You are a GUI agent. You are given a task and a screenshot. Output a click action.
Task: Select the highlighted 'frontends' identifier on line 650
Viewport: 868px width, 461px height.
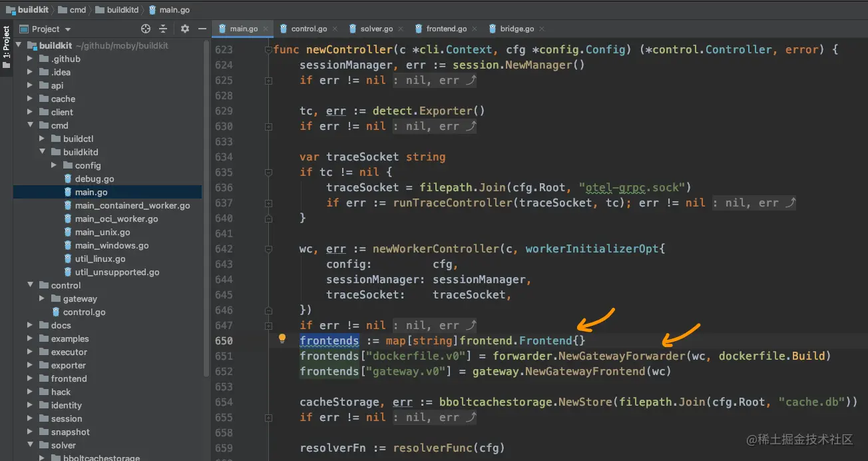[329, 340]
